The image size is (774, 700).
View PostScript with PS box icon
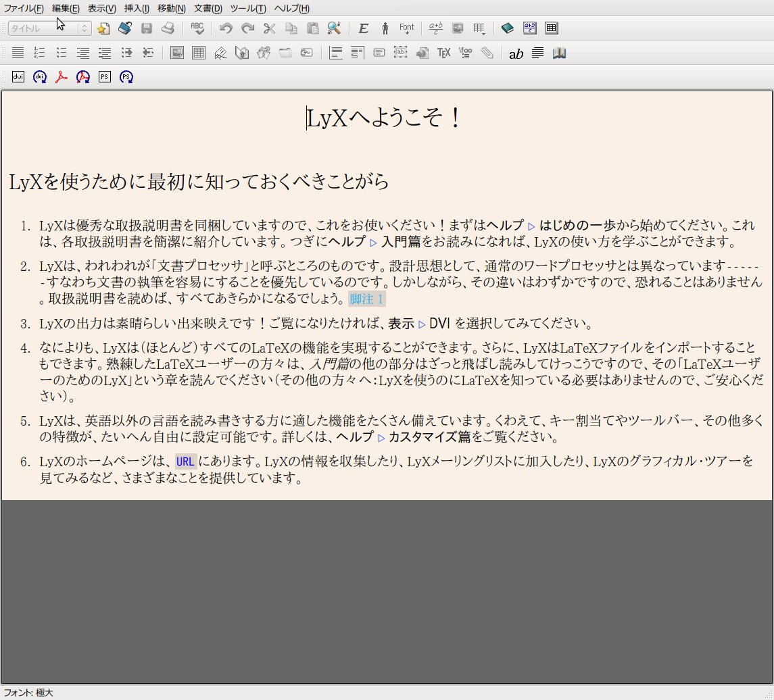pyautogui.click(x=105, y=77)
